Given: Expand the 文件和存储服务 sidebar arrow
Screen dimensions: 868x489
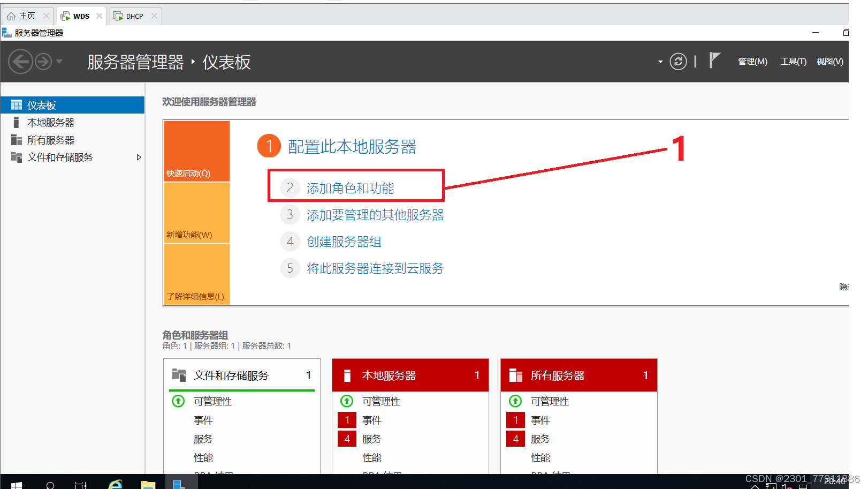Looking at the screenshot, I should click(x=139, y=157).
